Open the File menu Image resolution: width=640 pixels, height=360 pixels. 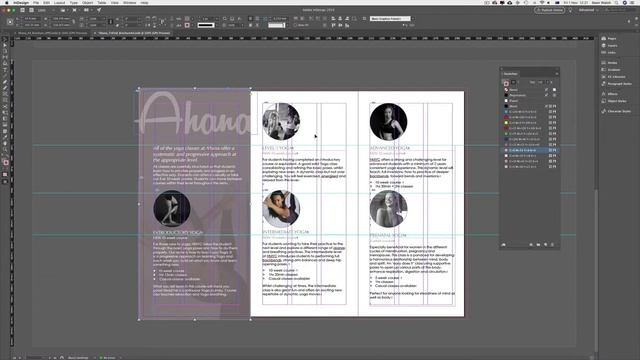point(36,2)
